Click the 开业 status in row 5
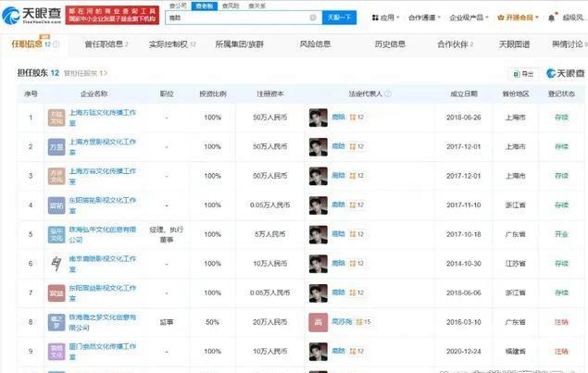588x373 pixels. [x=561, y=234]
